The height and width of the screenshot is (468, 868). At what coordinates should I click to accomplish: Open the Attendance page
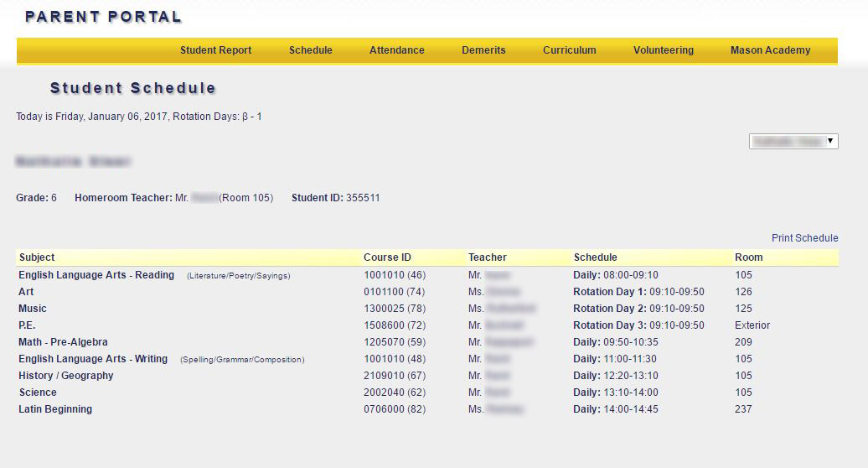pos(396,50)
